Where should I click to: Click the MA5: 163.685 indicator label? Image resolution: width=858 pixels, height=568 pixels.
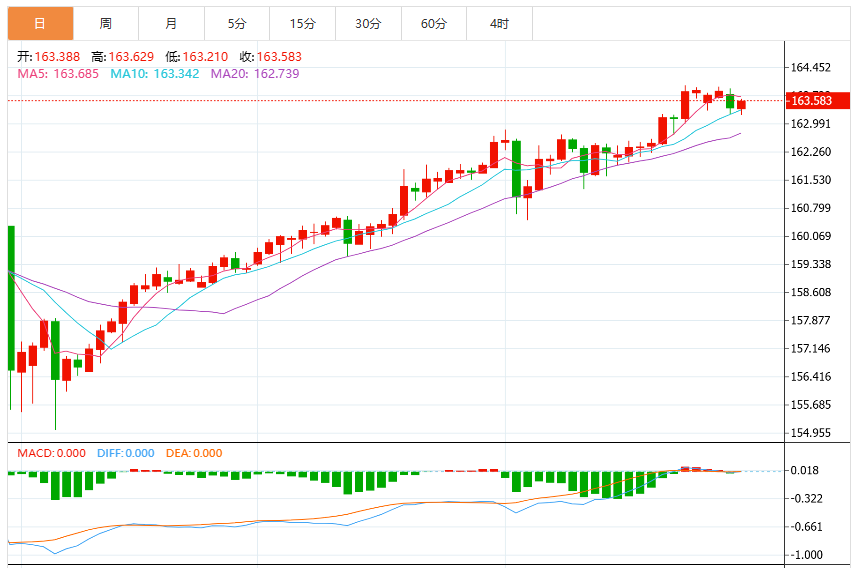[x=58, y=74]
